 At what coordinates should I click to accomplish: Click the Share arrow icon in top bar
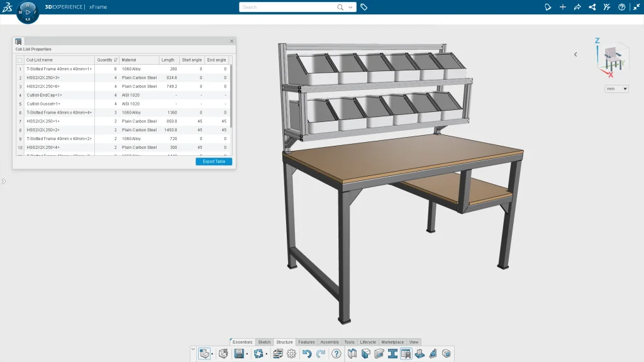point(577,8)
